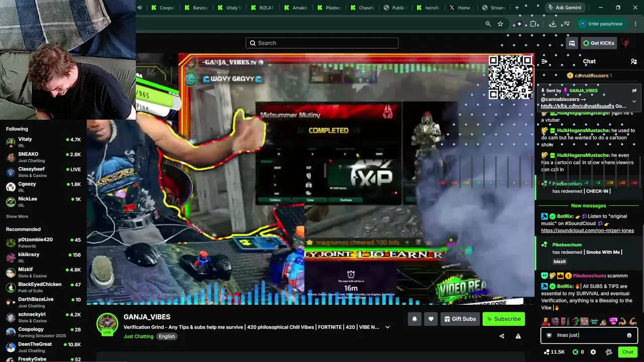
Task: Open the browser downloads icon
Action: 552,24
